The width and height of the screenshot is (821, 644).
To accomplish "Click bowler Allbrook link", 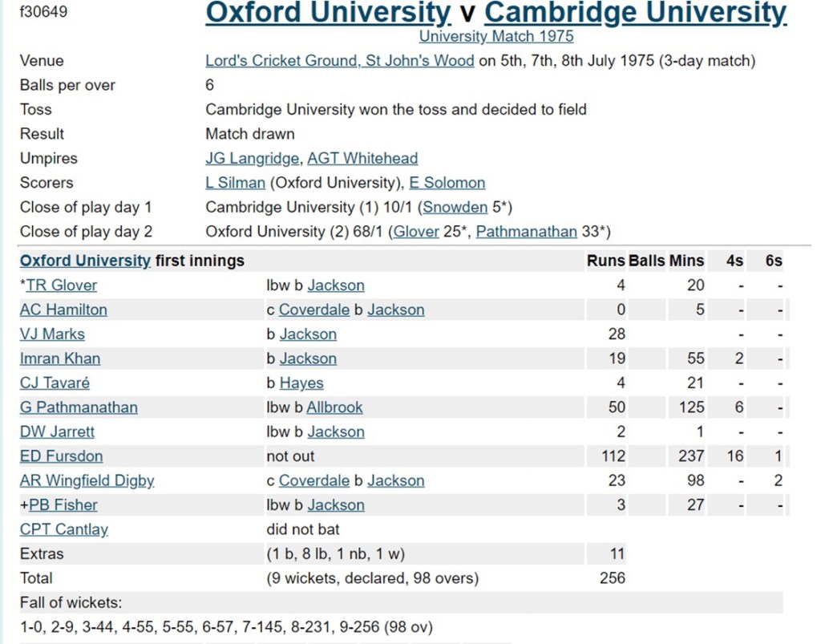I will point(334,407).
